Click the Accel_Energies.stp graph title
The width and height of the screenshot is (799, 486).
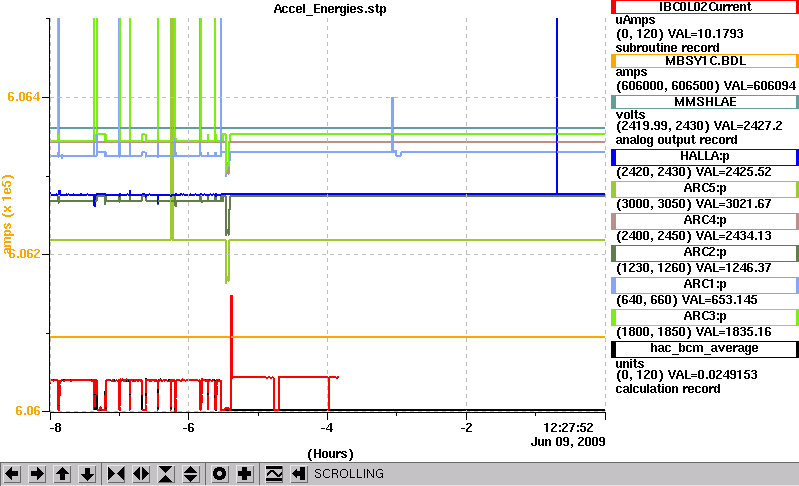[330, 9]
